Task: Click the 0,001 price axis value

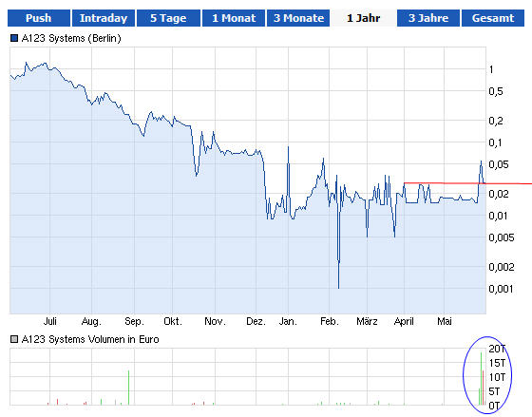Action: point(501,289)
